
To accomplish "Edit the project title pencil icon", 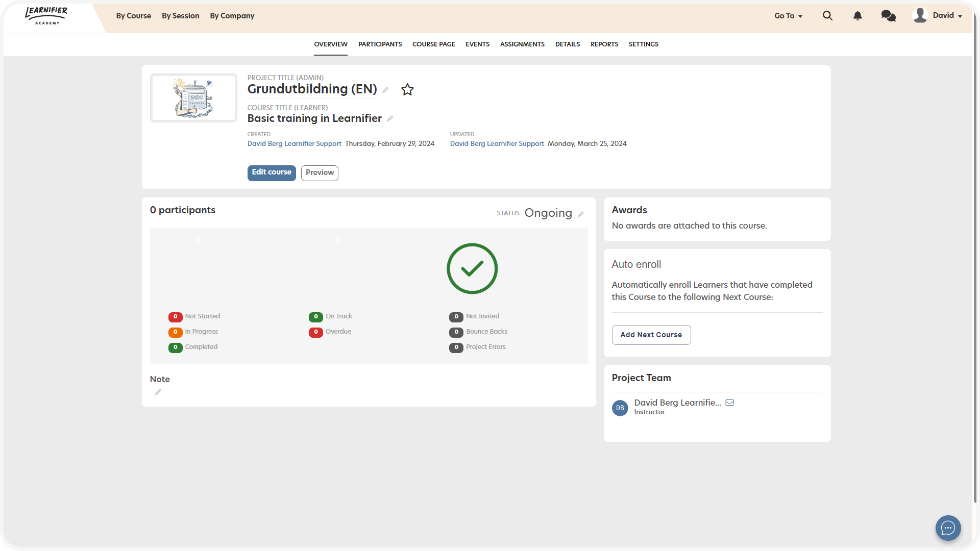I will (x=385, y=90).
